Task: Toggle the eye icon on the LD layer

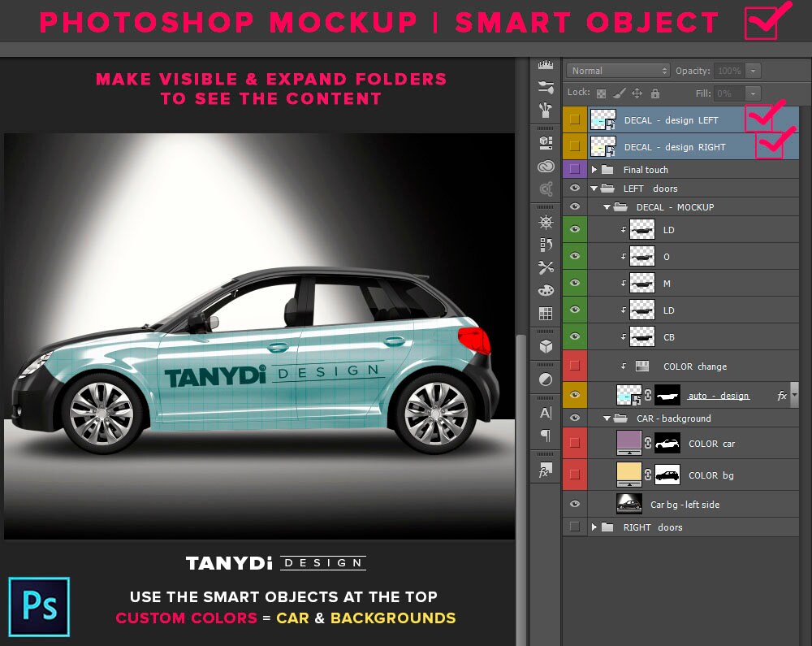Action: click(x=575, y=230)
